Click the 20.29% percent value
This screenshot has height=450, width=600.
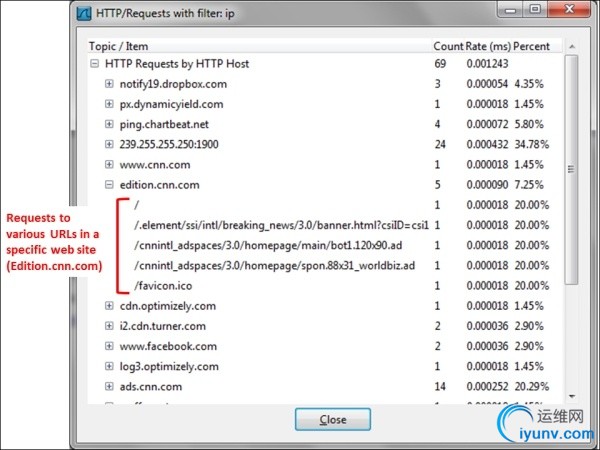(x=532, y=386)
